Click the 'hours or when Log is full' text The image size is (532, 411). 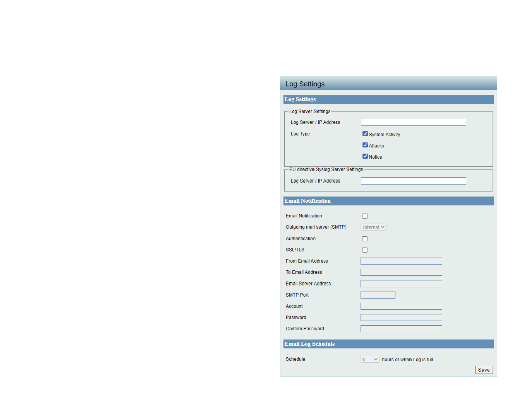(x=407, y=359)
